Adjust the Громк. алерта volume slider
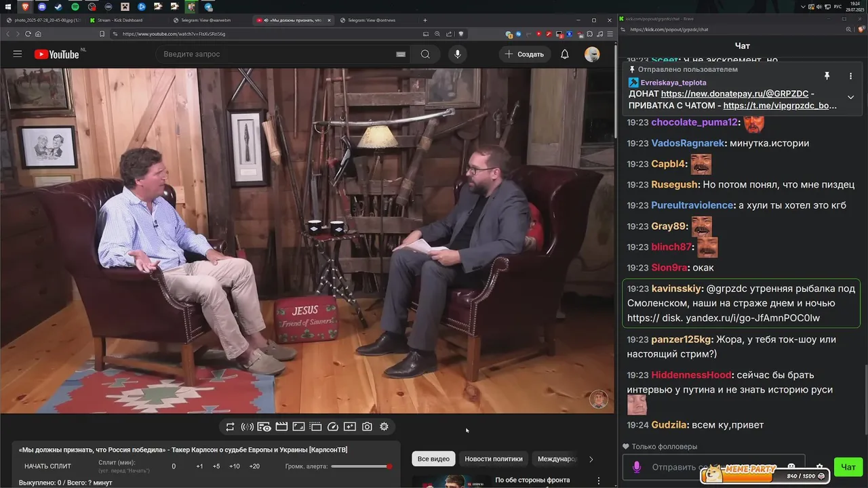The width and height of the screenshot is (868, 488). point(361,466)
